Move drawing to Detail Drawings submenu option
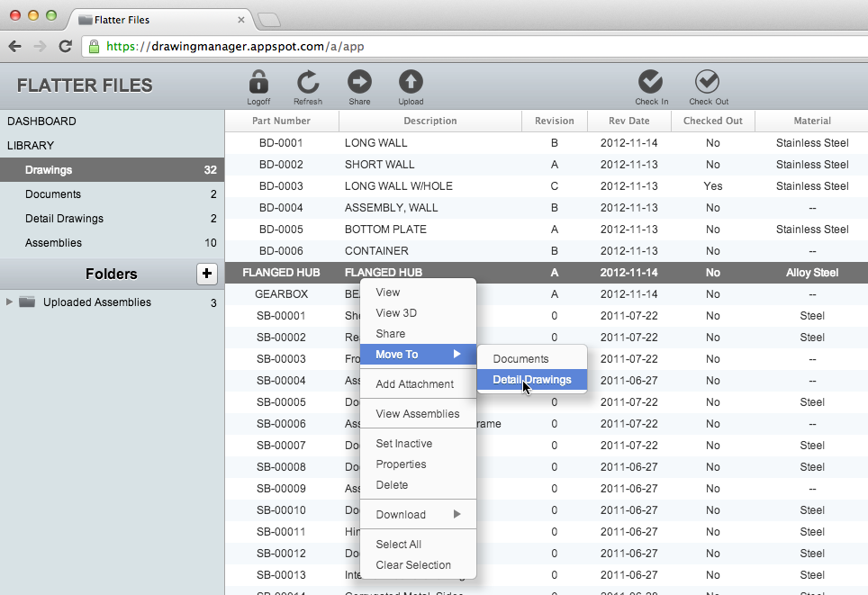The height and width of the screenshot is (595, 868). (x=532, y=380)
